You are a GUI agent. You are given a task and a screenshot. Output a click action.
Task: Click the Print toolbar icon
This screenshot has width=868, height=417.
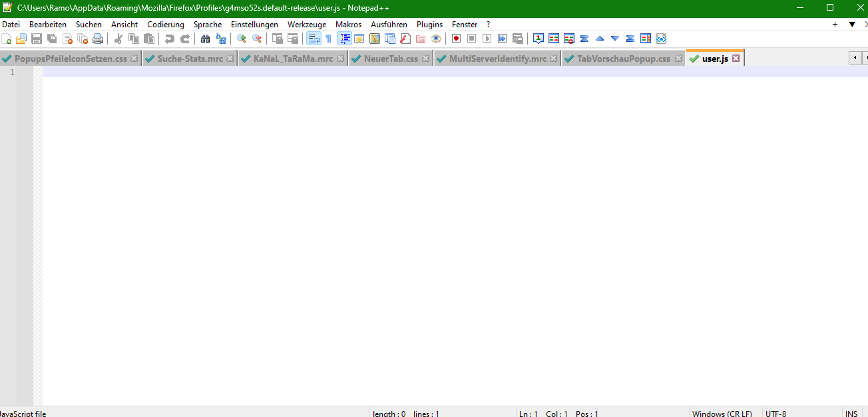coord(98,39)
